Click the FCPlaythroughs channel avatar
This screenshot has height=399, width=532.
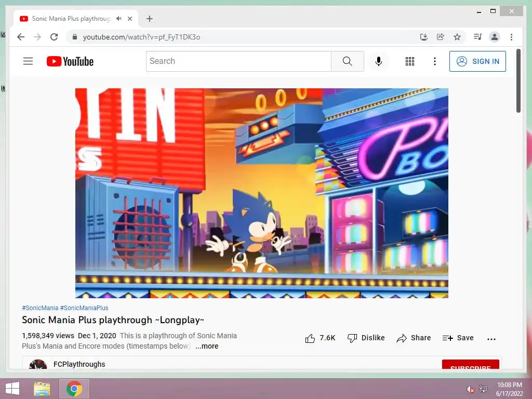click(x=38, y=364)
